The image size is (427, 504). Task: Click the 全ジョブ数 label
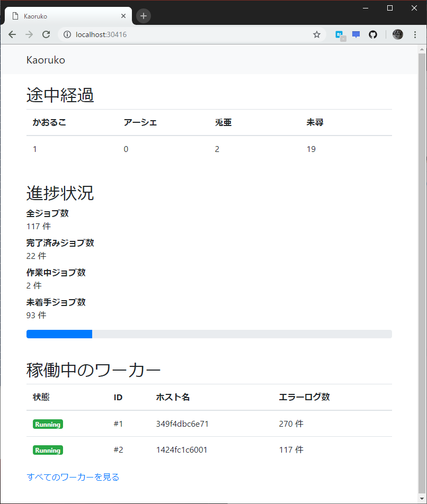pos(48,213)
